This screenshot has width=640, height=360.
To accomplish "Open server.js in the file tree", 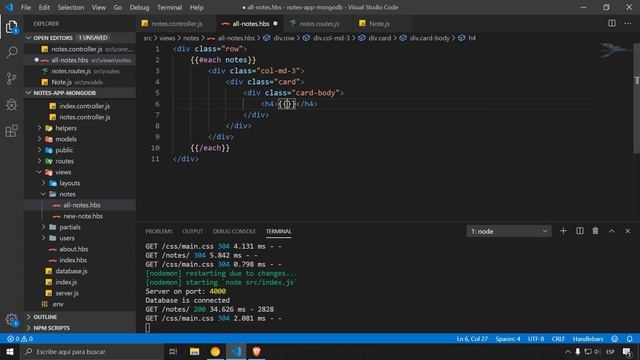I will click(x=80, y=293).
